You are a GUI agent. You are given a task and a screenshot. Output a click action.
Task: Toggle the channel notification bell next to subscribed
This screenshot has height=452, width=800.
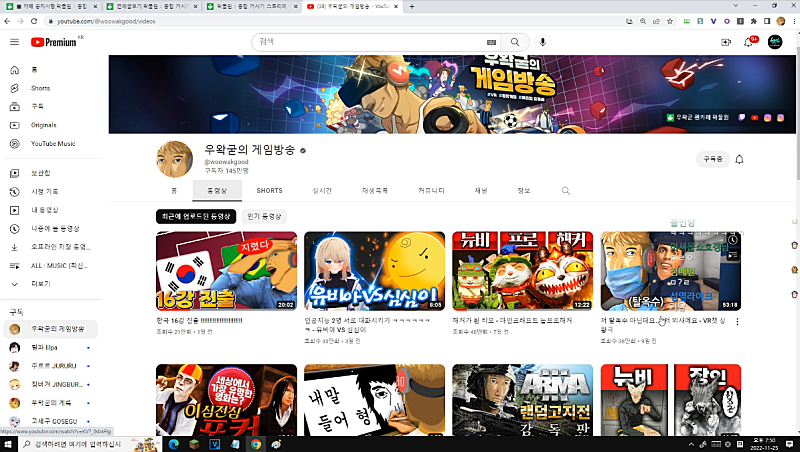tap(739, 160)
